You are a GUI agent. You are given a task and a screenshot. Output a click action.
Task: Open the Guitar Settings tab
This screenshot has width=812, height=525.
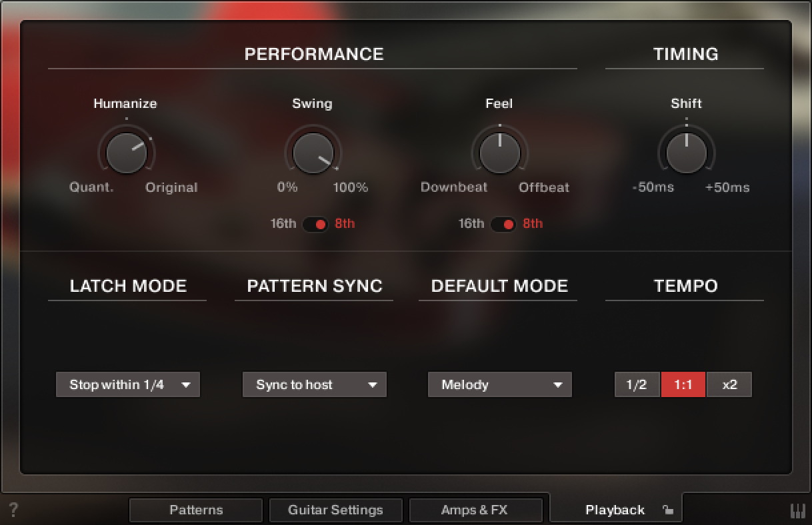tap(335, 510)
